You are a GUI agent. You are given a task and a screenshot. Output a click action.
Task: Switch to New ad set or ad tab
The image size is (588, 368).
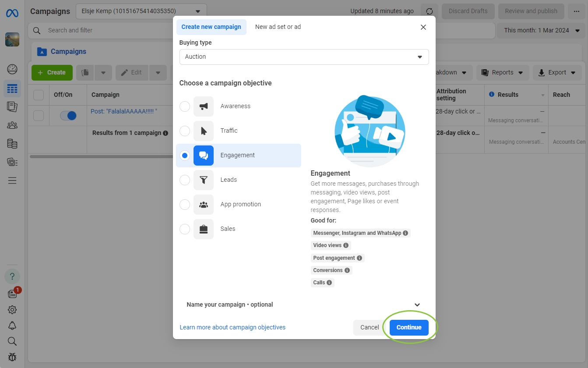tap(278, 27)
